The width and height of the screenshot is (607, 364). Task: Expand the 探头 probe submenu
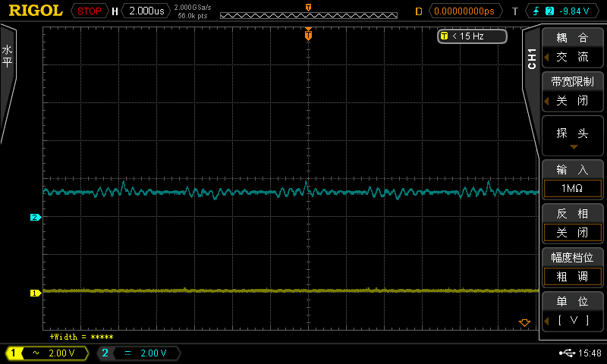(572, 136)
